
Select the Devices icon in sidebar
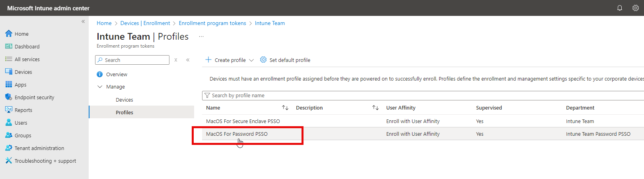pyautogui.click(x=9, y=72)
